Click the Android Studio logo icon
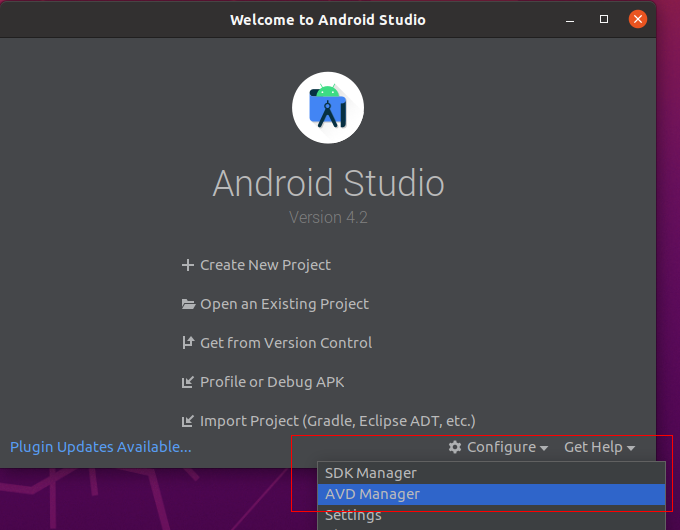This screenshot has height=530, width=680. [x=328, y=108]
